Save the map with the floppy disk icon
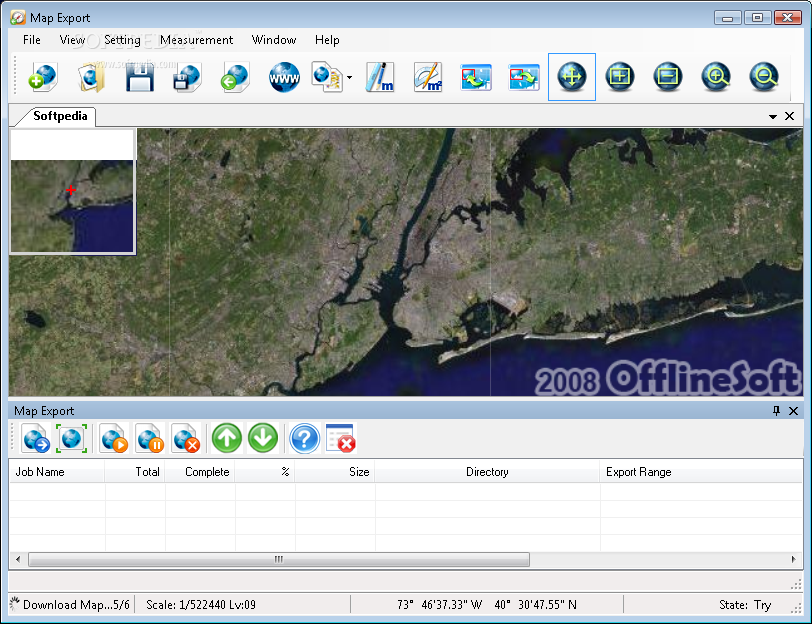The width and height of the screenshot is (812, 624). pyautogui.click(x=139, y=77)
